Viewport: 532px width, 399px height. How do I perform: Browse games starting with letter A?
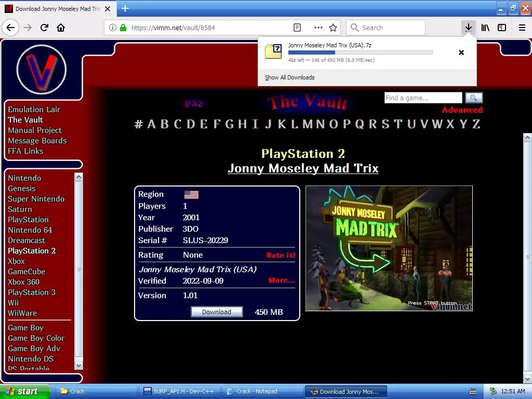tap(151, 124)
